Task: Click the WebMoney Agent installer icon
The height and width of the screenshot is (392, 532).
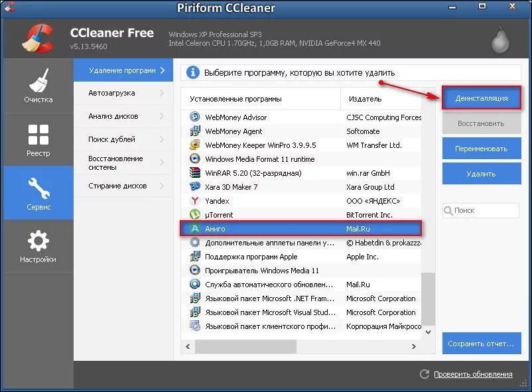Action: (x=195, y=131)
